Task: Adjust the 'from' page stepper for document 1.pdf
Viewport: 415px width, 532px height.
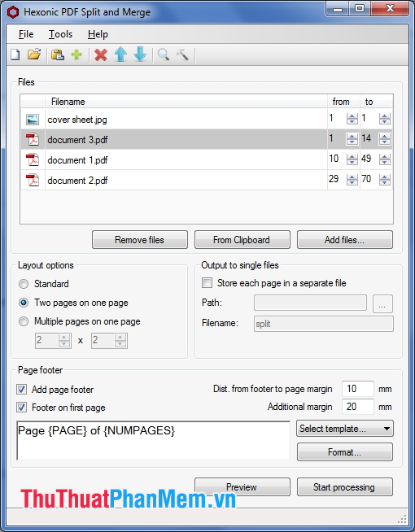Action: point(352,159)
